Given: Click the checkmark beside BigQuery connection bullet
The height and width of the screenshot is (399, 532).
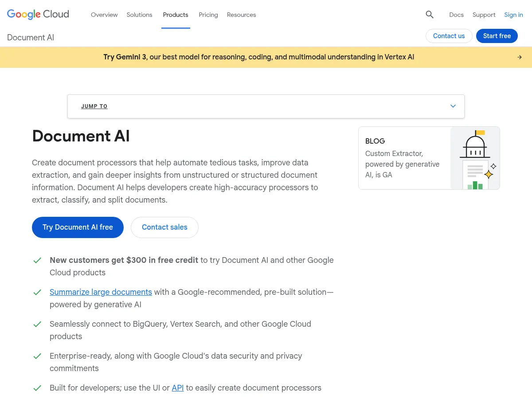Looking at the screenshot, I should (37, 324).
